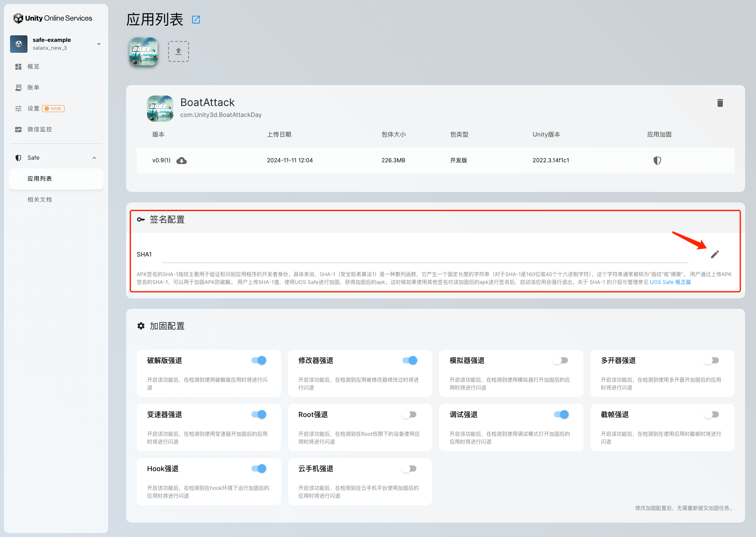This screenshot has height=537, width=756.
Task: Go to 账单 in the sidebar
Action: 33,88
